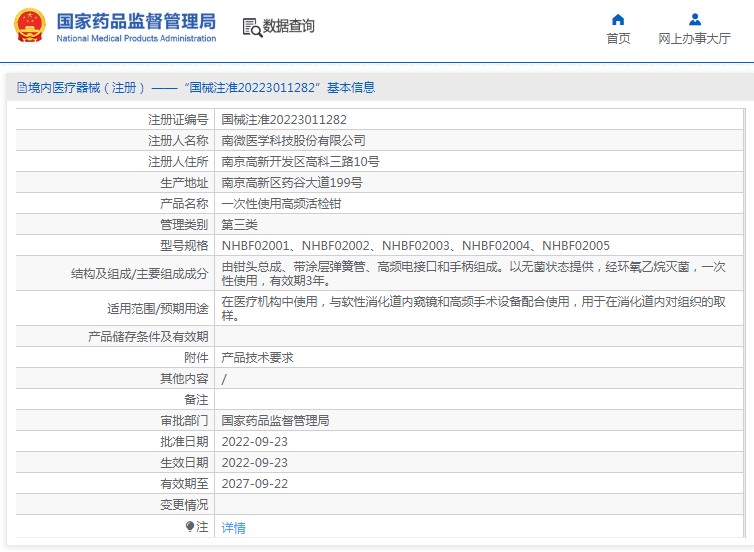Click the expiry date 2027-09-22
754x552 pixels.
pos(254,484)
